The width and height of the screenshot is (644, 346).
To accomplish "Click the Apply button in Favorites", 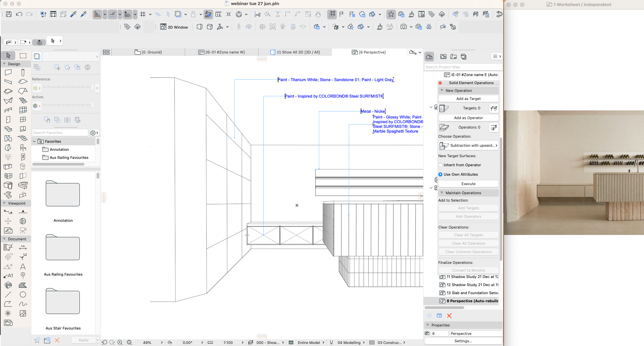I will [x=83, y=340].
